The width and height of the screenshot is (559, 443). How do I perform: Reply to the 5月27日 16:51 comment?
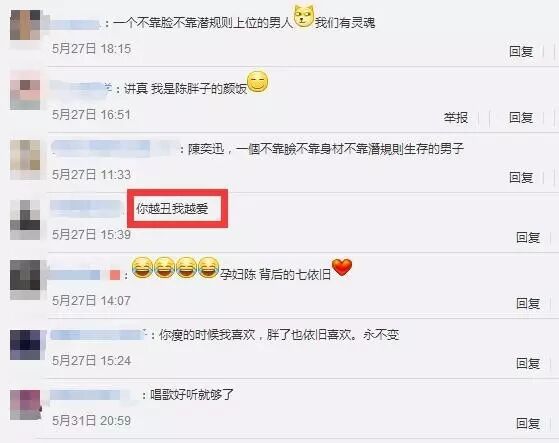[521, 117]
